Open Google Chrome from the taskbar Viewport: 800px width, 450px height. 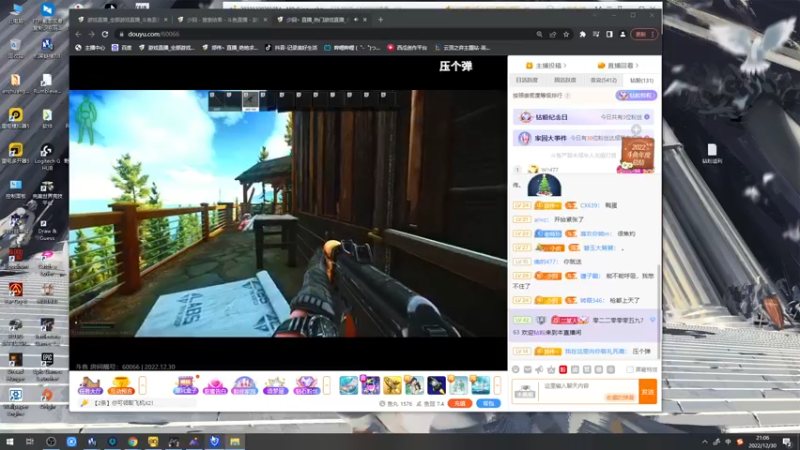tap(133, 441)
